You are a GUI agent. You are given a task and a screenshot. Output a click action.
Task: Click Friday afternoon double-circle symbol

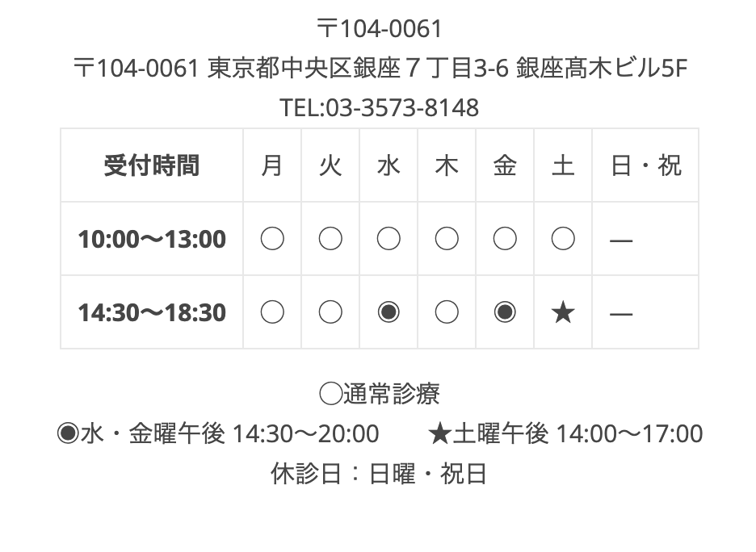[x=505, y=312]
